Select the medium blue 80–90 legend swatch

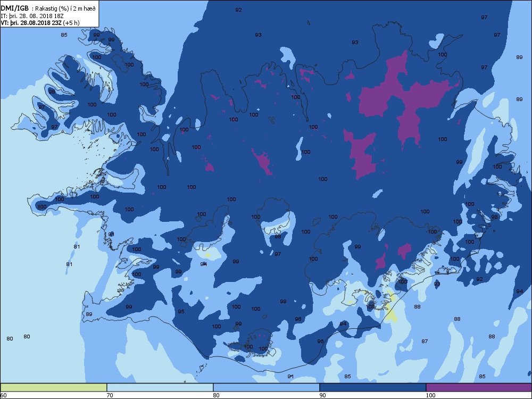pyautogui.click(x=267, y=387)
